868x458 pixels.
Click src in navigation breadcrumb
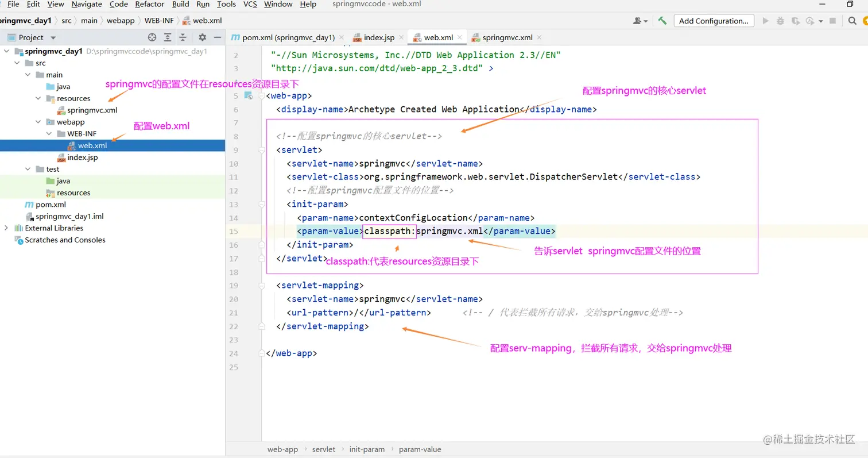click(x=67, y=21)
